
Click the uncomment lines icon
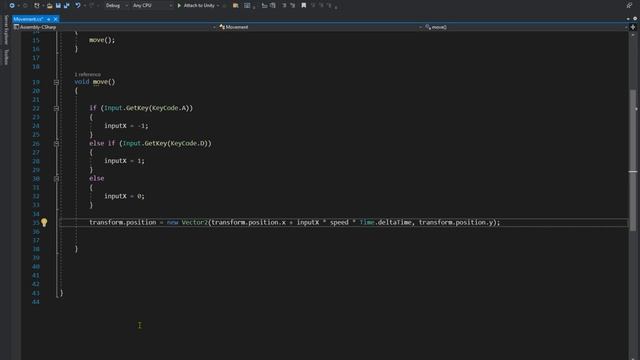pos(273,6)
